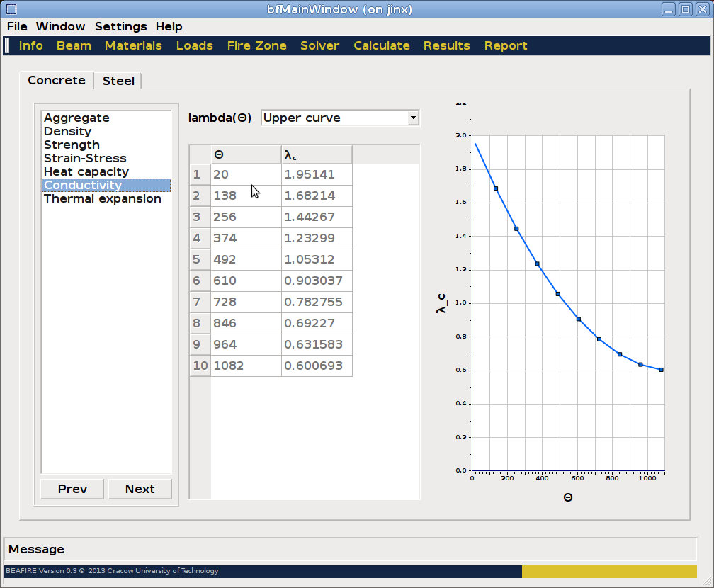Open the Report toolbar section

505,46
